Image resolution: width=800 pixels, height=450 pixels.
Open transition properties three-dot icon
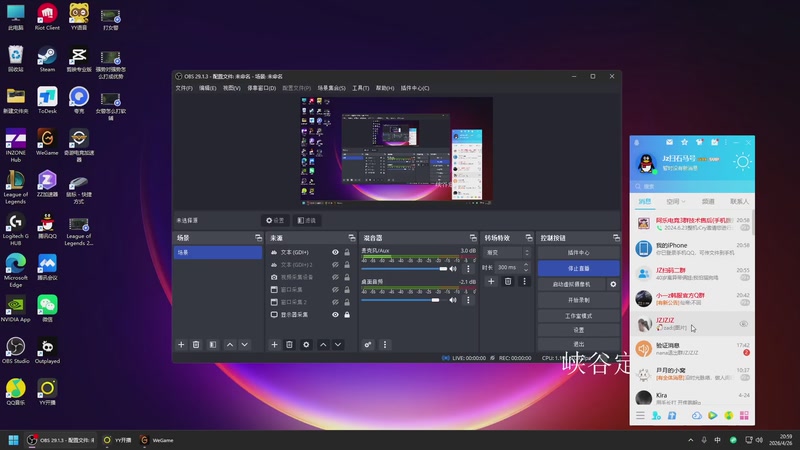(x=524, y=281)
